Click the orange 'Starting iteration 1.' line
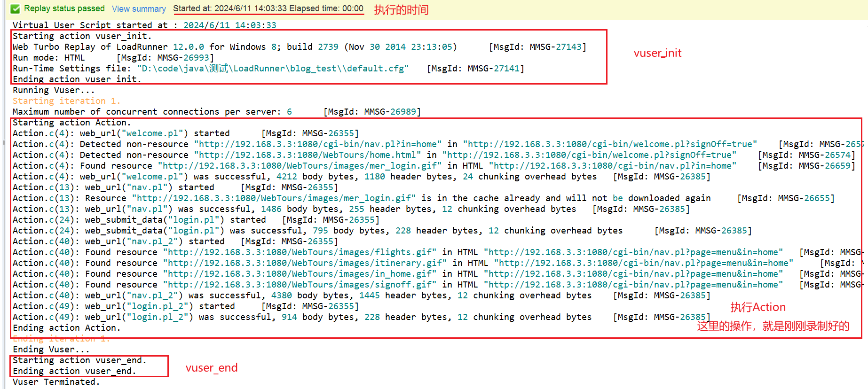Screen dimensions: 868x389 pos(66,101)
